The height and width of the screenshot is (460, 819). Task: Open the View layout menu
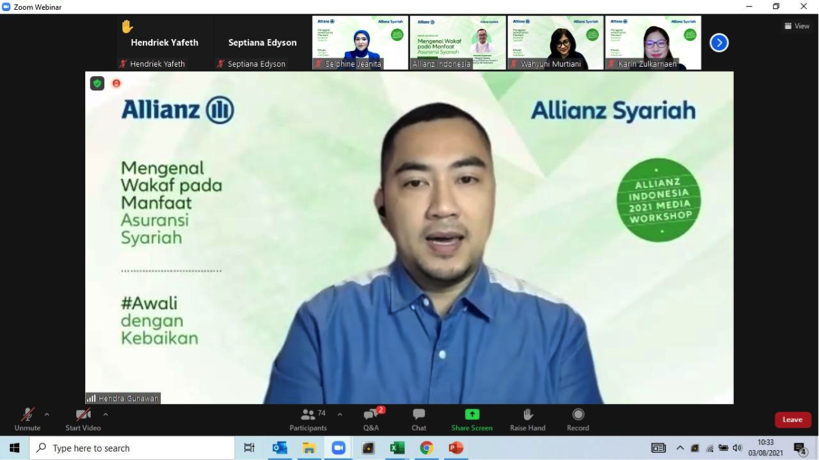[x=797, y=26]
